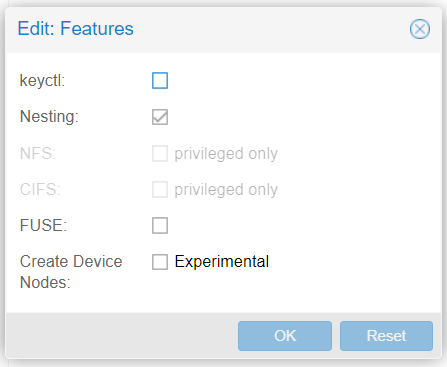Enable the FUSE checkbox
The image size is (447, 367).
click(x=160, y=225)
